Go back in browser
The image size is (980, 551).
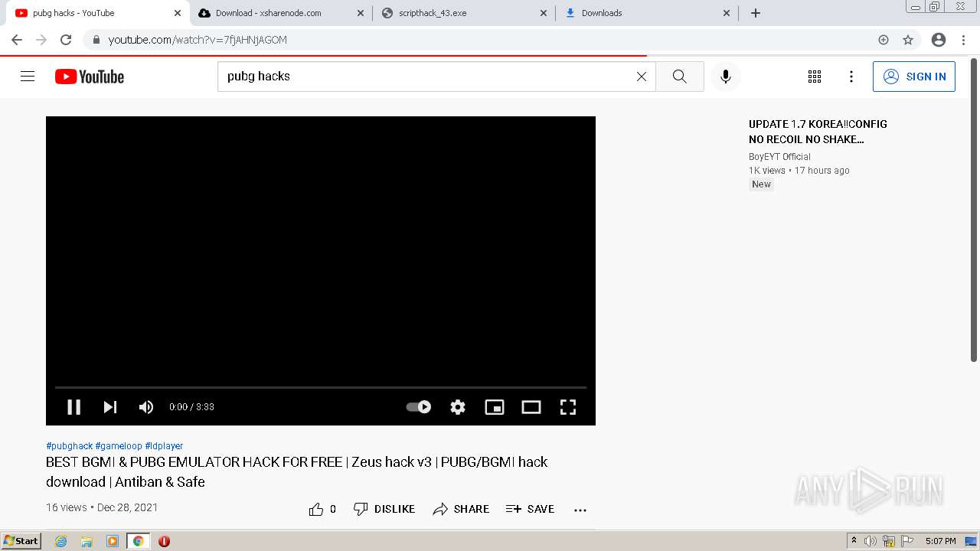click(17, 40)
